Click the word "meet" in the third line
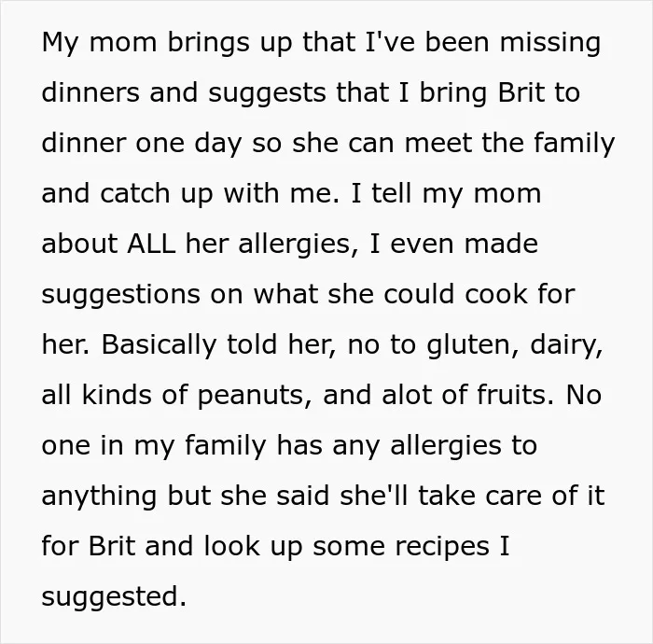653x644 pixels. point(438,143)
